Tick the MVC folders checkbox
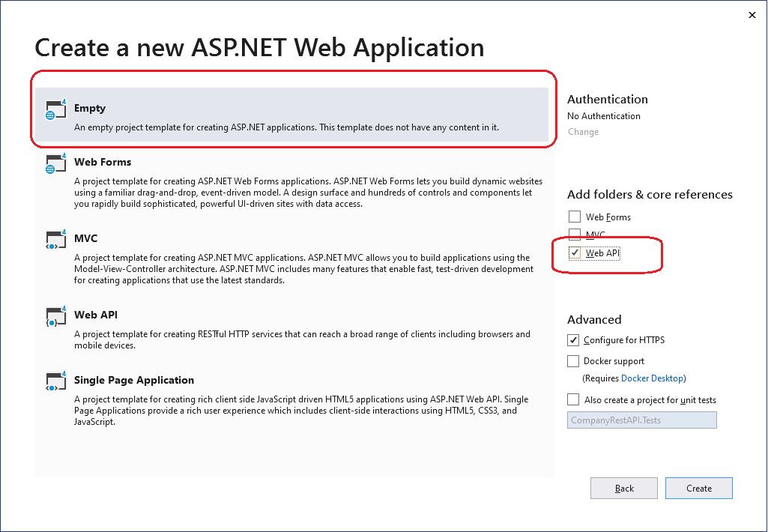768x532 pixels. tap(575, 233)
